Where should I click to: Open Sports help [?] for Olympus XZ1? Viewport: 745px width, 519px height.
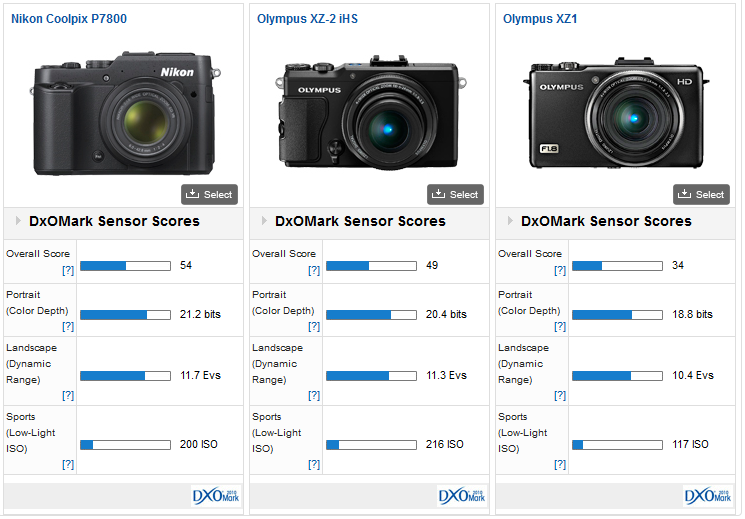(x=560, y=464)
